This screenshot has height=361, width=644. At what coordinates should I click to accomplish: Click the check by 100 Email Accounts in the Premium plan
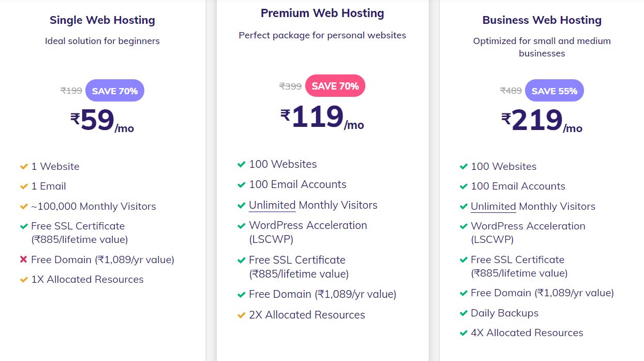click(242, 185)
